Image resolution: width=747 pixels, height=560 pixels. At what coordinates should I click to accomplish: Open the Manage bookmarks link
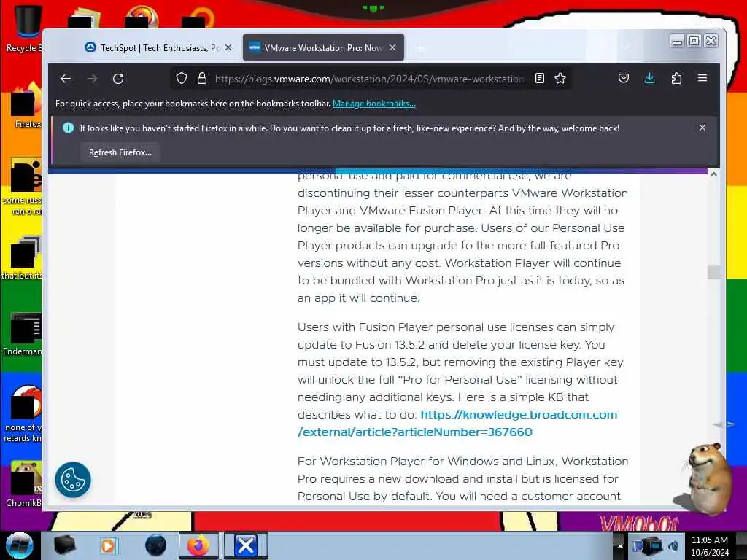[x=374, y=104]
